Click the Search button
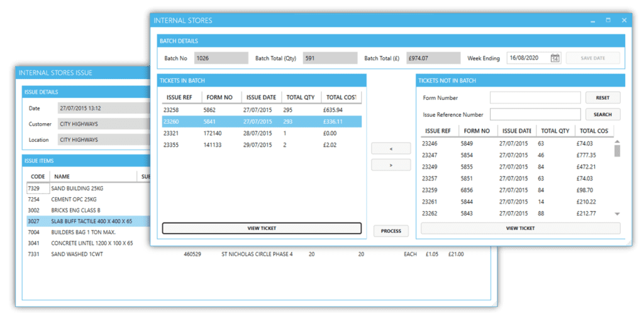Screen dimensions: 644x321 coord(602,114)
